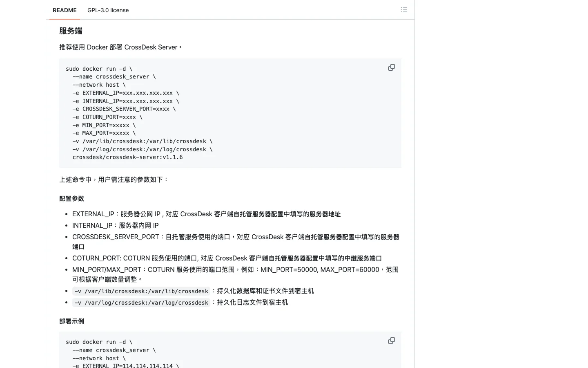The width and height of the screenshot is (588, 368).
Task: Click the code line -e MAX_PORT=xxxxx
Action: (104, 133)
